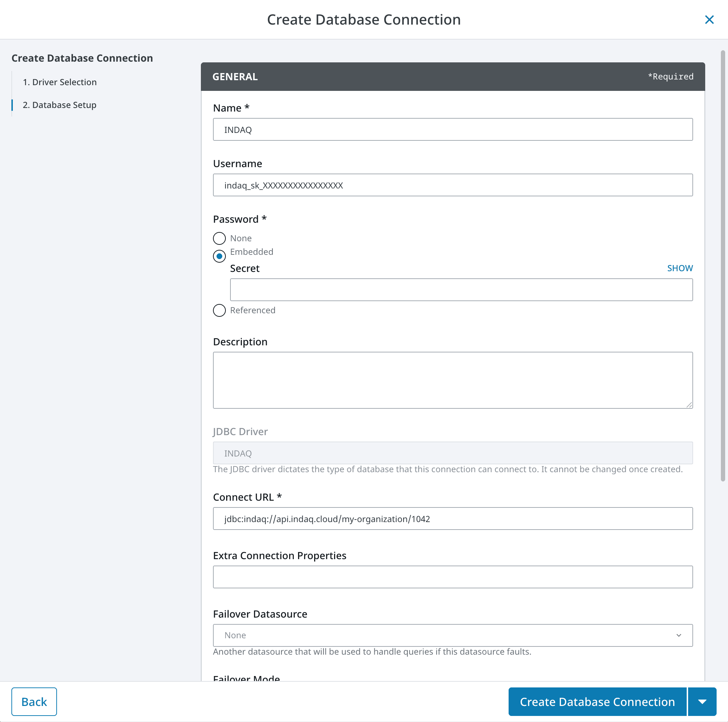Click the disabled JDBC Driver field
728x722 pixels.
click(x=453, y=453)
